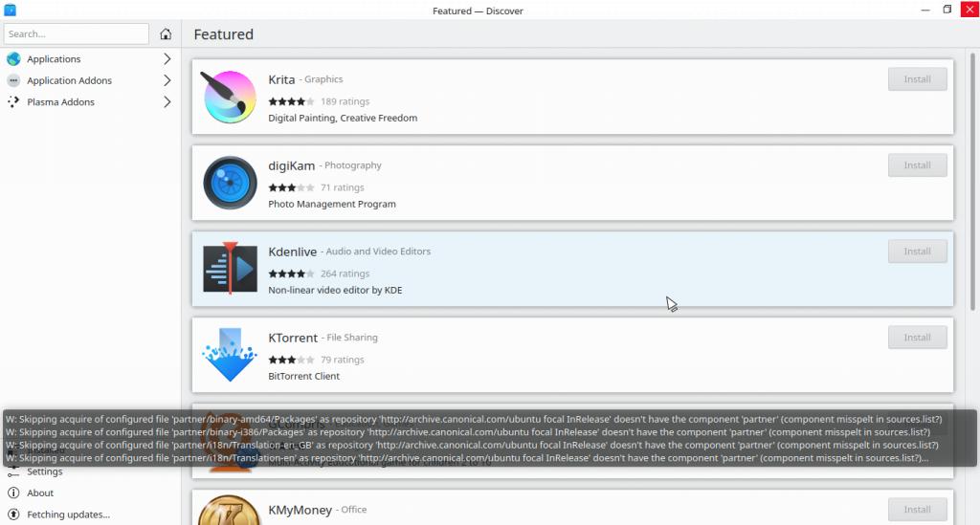Click the KMyMoney title text
Screen dimensions: 980x525
point(300,511)
